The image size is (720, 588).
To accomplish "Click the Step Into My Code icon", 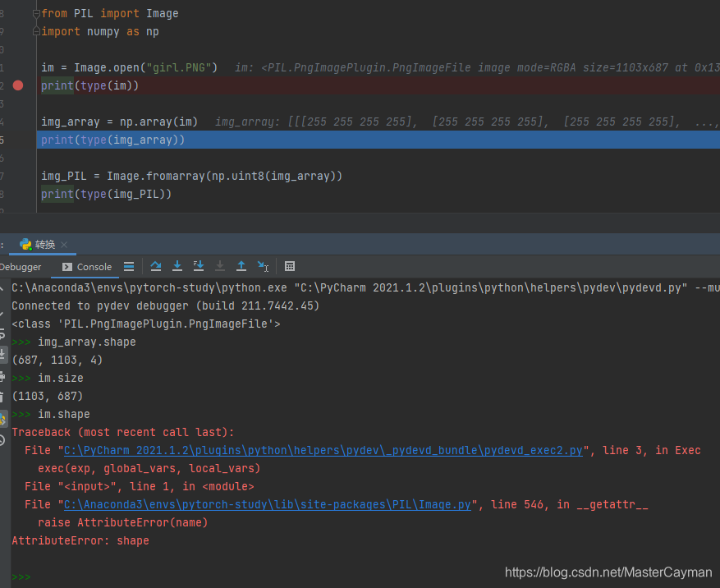I will (x=199, y=266).
